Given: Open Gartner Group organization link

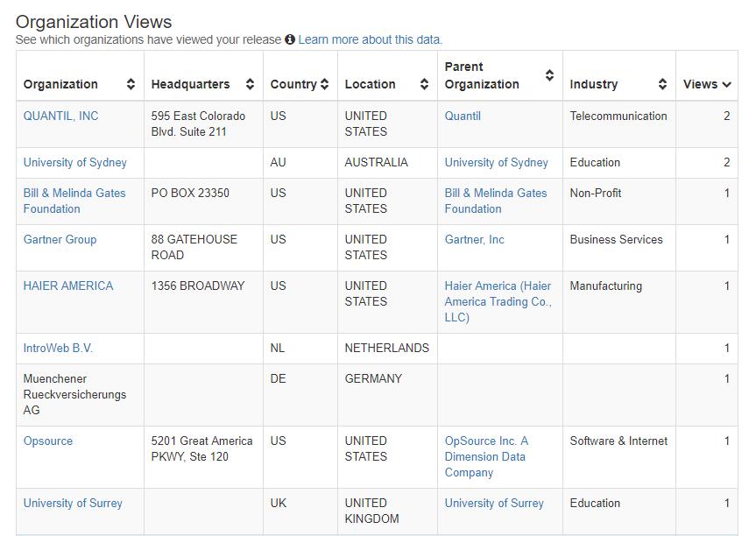Looking at the screenshot, I should click(x=60, y=240).
